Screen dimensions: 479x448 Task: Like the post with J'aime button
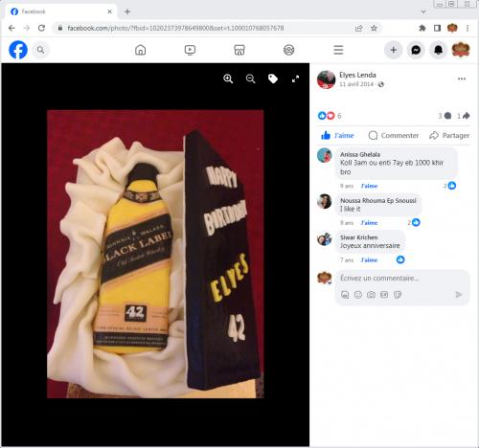tap(337, 136)
